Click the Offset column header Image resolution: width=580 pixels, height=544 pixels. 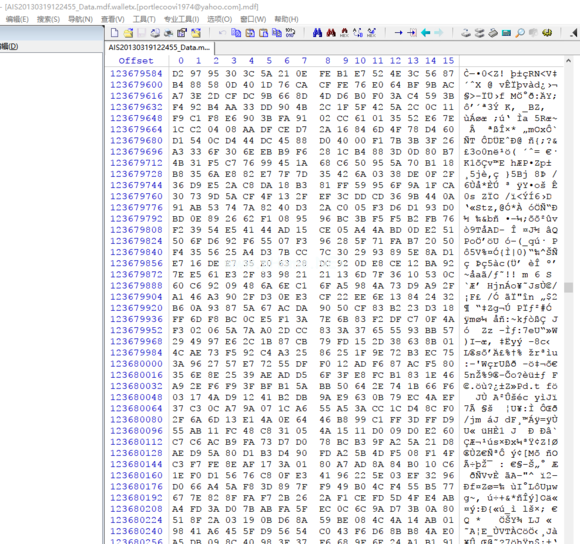tap(136, 61)
